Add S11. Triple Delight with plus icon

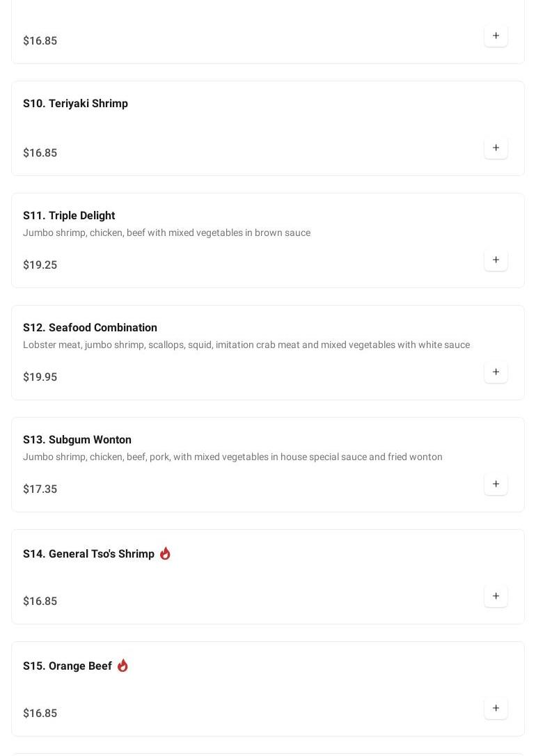(496, 260)
